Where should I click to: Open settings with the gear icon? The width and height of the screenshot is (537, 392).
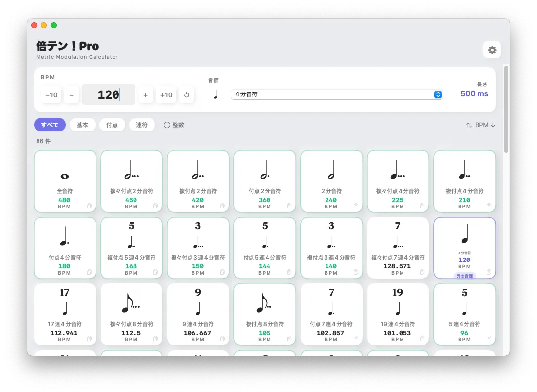pyautogui.click(x=492, y=50)
